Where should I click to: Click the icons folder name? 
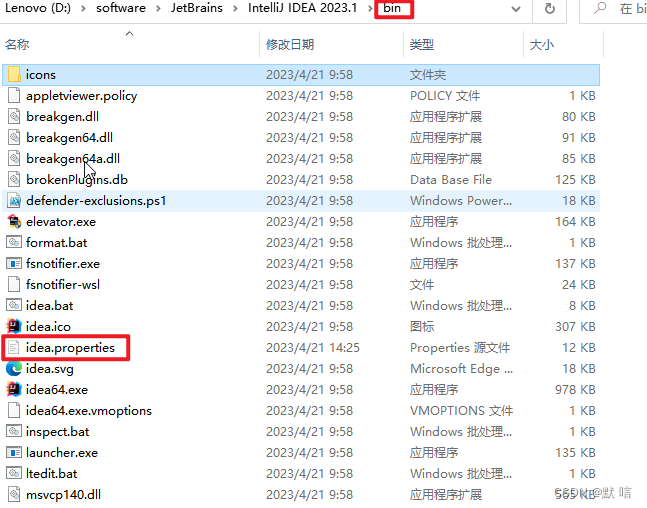(41, 75)
